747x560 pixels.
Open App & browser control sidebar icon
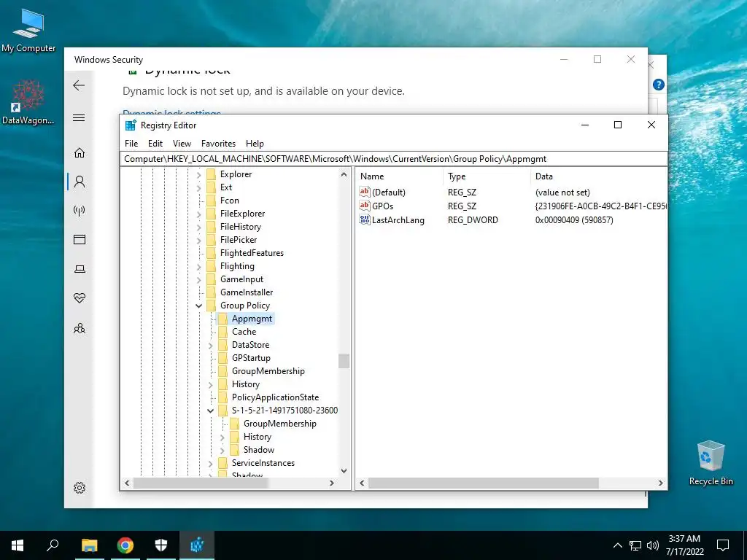point(80,239)
